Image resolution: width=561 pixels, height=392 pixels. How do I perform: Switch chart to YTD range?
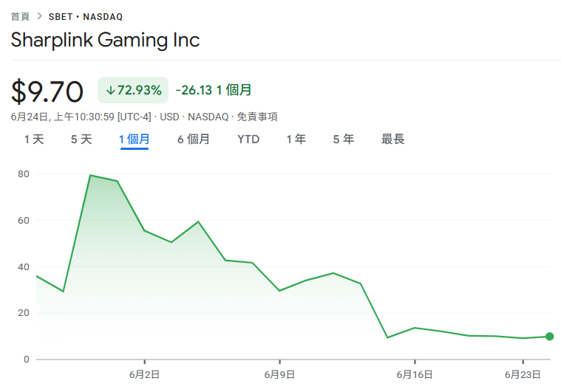click(x=248, y=139)
